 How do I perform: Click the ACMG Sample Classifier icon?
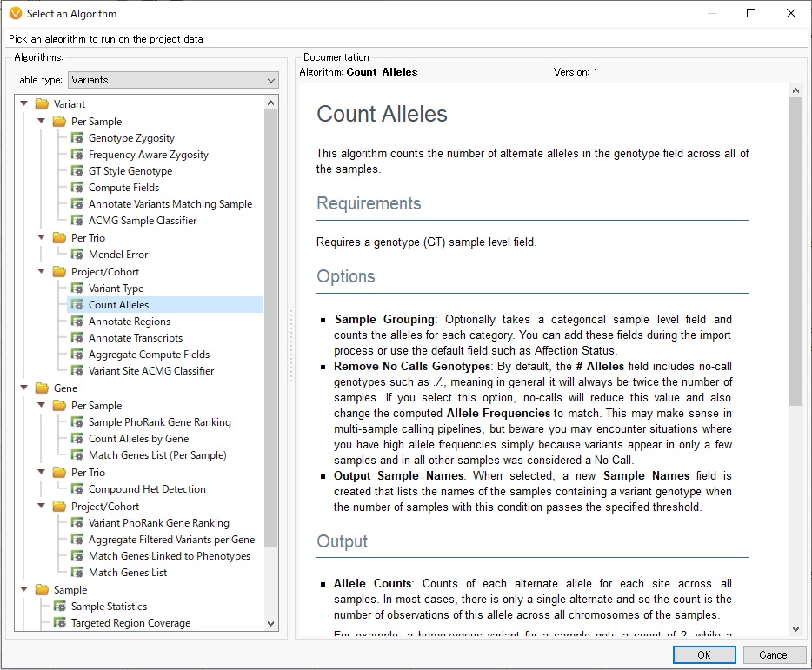coord(77,221)
